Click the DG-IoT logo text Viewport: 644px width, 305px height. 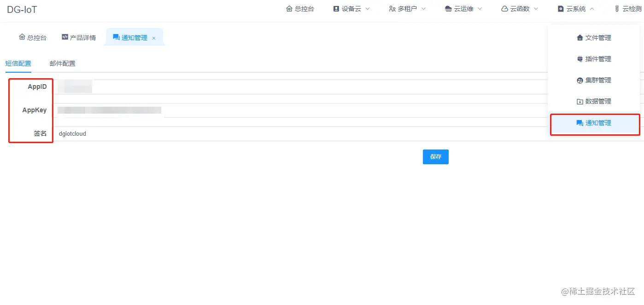(x=22, y=9)
